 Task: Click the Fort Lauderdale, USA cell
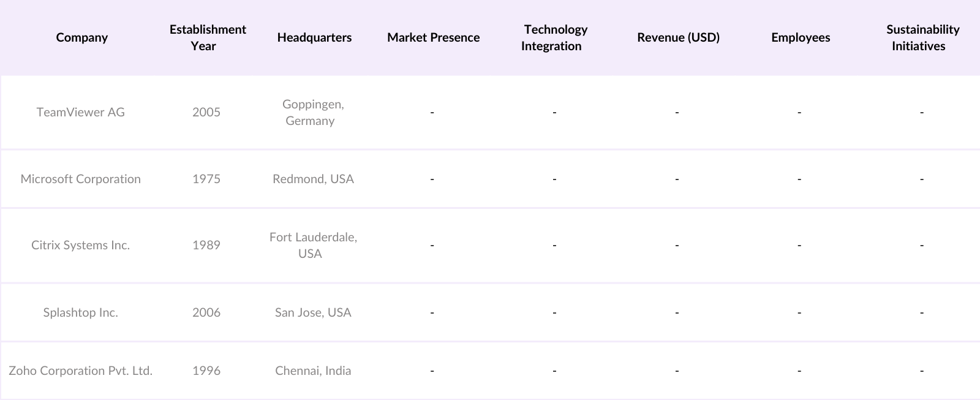click(312, 245)
